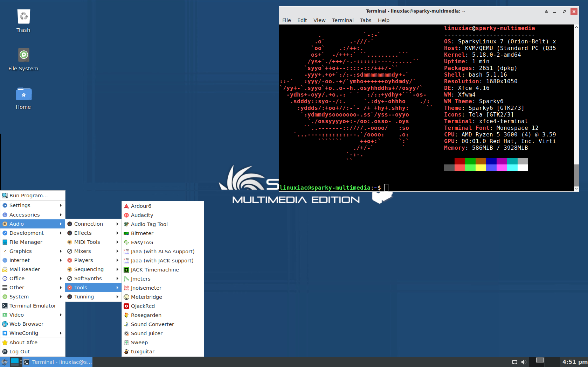
Task: Launch Jaaa with JACK support
Action: pyautogui.click(x=163, y=261)
